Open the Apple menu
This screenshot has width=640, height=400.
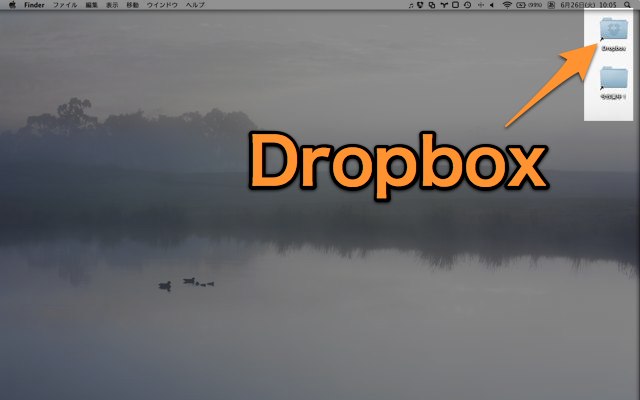(12, 5)
